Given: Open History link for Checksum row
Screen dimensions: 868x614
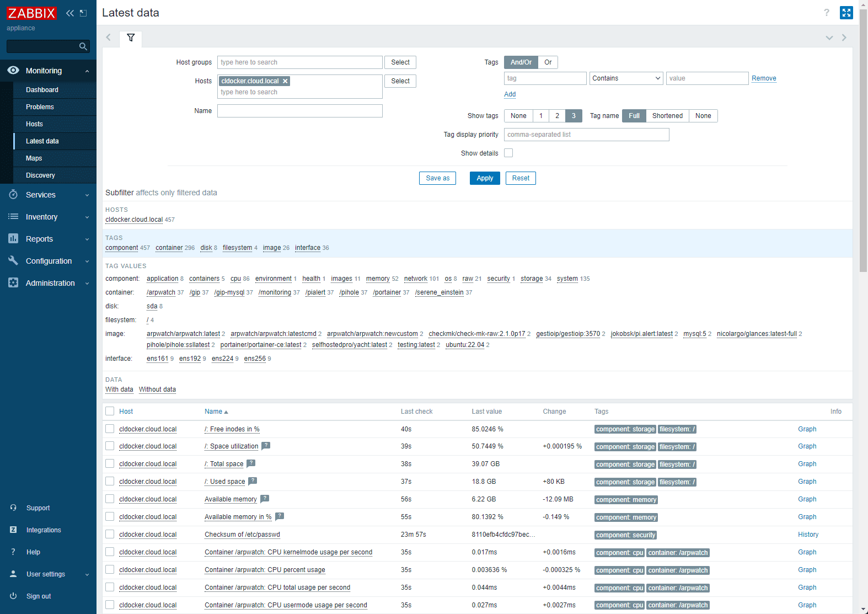Looking at the screenshot, I should pyautogui.click(x=808, y=535).
